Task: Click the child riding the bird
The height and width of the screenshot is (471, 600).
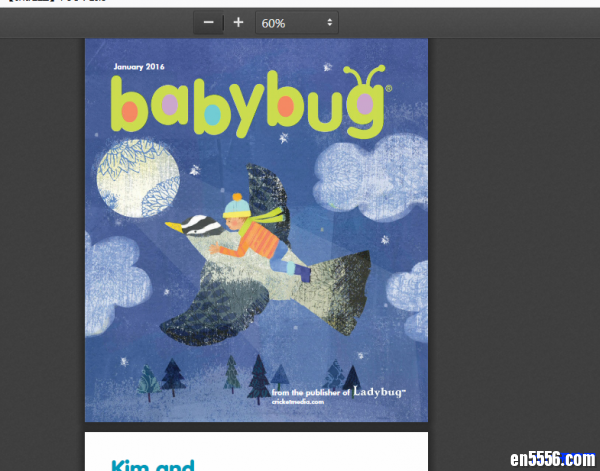Action: (252, 237)
